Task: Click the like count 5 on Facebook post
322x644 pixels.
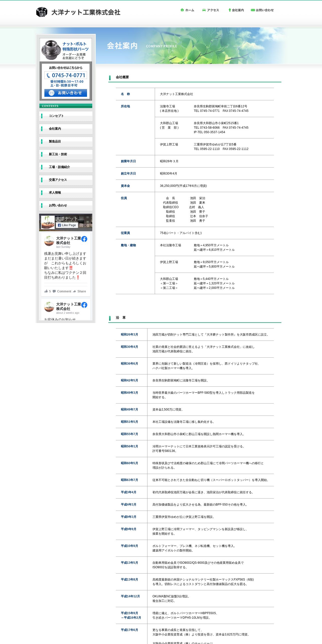Action: point(50,291)
